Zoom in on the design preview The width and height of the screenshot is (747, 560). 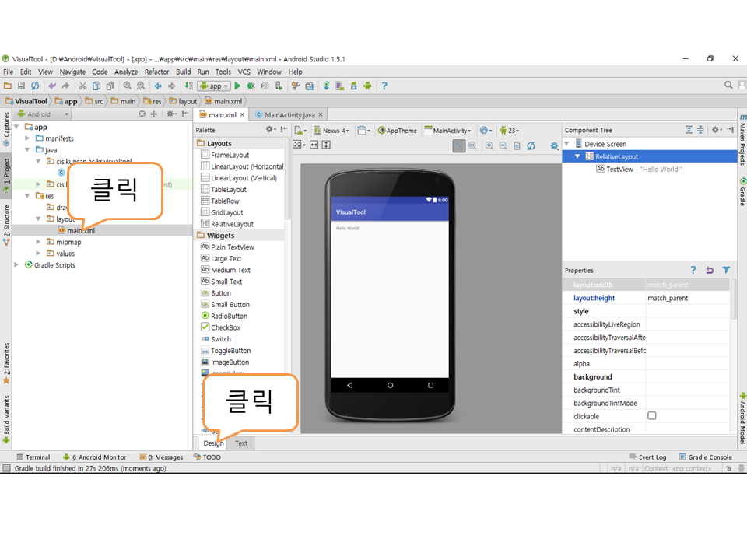point(489,145)
